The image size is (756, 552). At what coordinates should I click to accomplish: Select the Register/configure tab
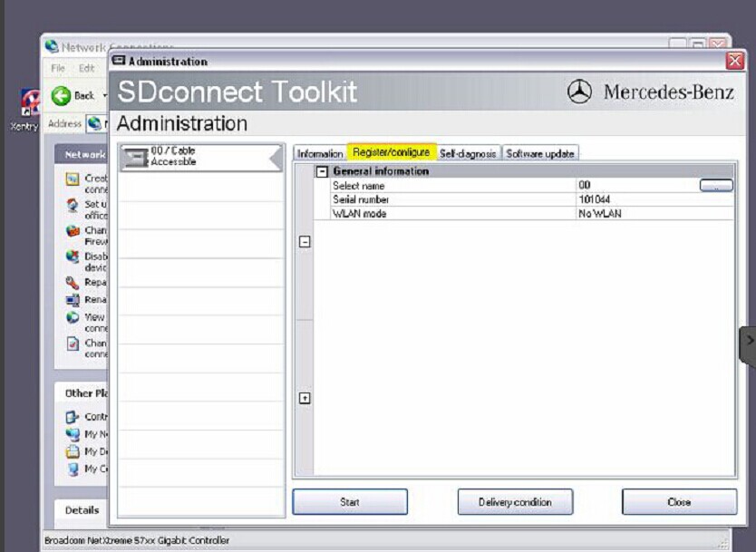[x=391, y=152]
